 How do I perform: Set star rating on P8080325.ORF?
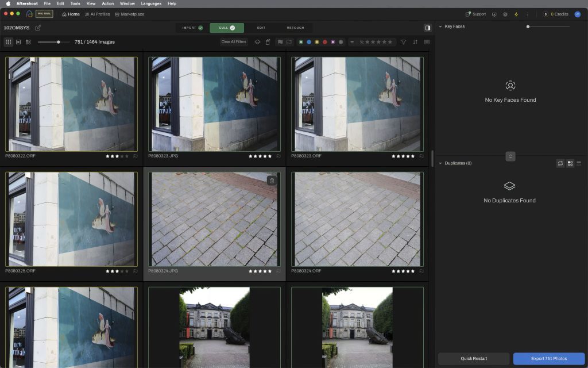[x=117, y=271]
